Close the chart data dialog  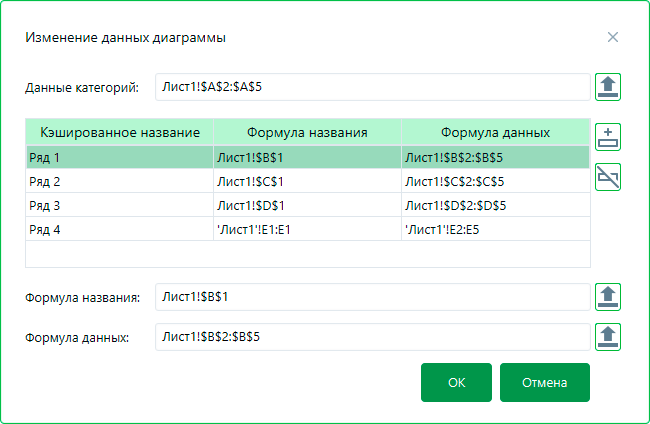613,38
